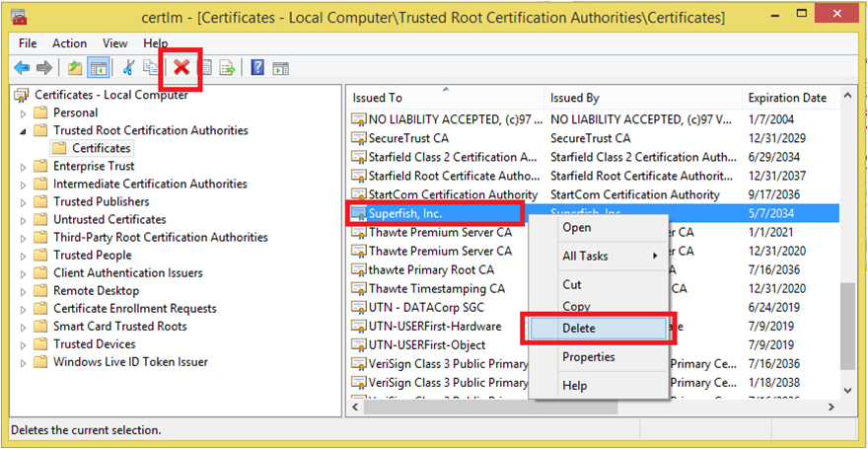Screen dimensions: 868x449
Task: Select the SecureTrust CA certificate row
Action: pyautogui.click(x=407, y=138)
